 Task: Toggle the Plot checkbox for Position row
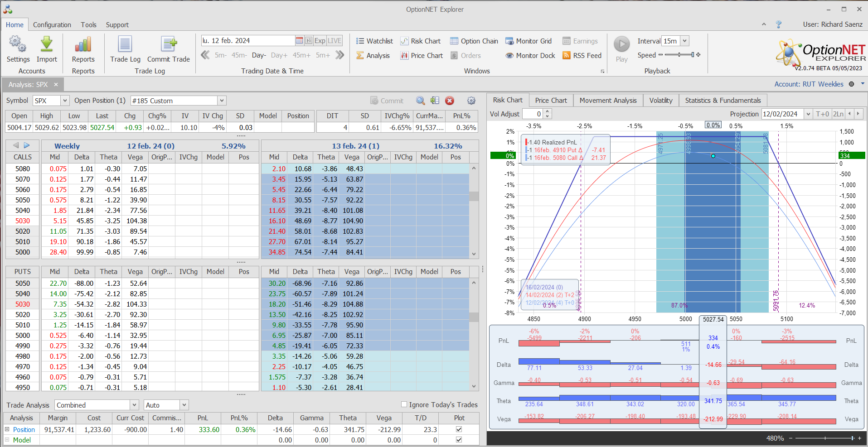coord(459,429)
